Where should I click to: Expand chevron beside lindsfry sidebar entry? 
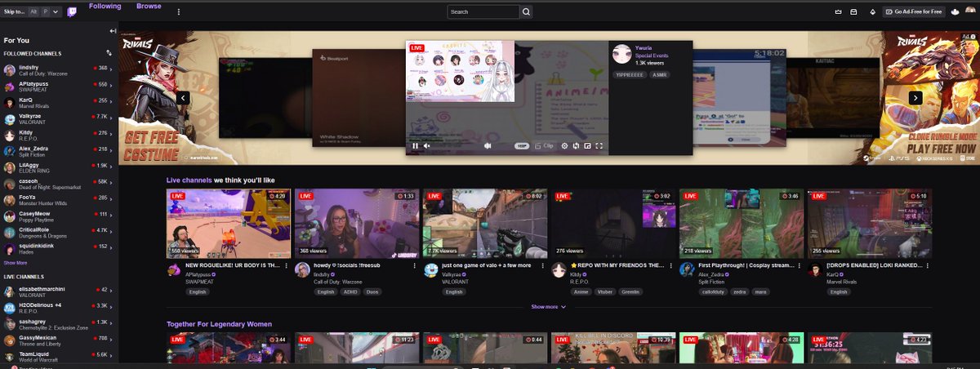pyautogui.click(x=112, y=69)
